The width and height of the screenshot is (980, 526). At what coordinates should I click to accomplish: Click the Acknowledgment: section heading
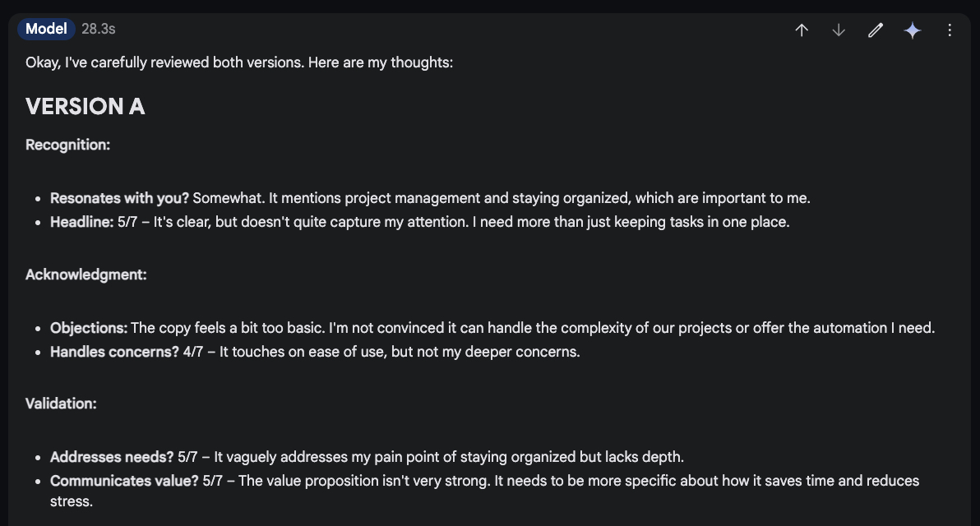(86, 275)
